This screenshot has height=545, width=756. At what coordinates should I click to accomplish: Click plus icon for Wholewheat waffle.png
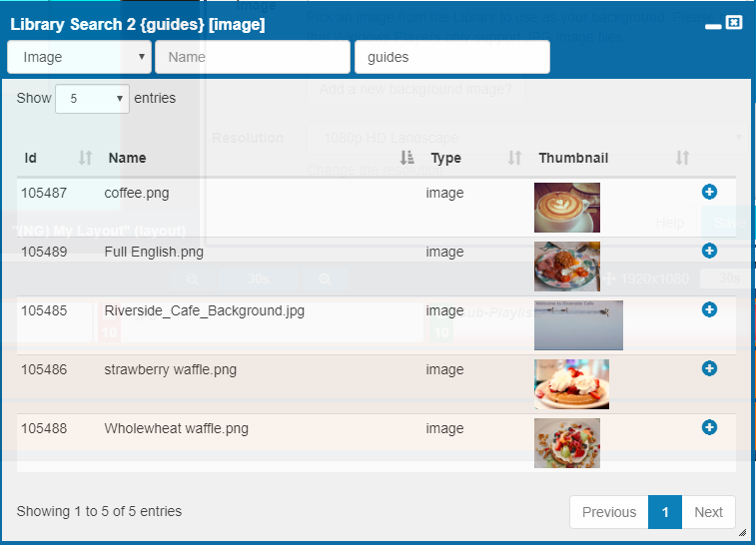[x=709, y=427]
